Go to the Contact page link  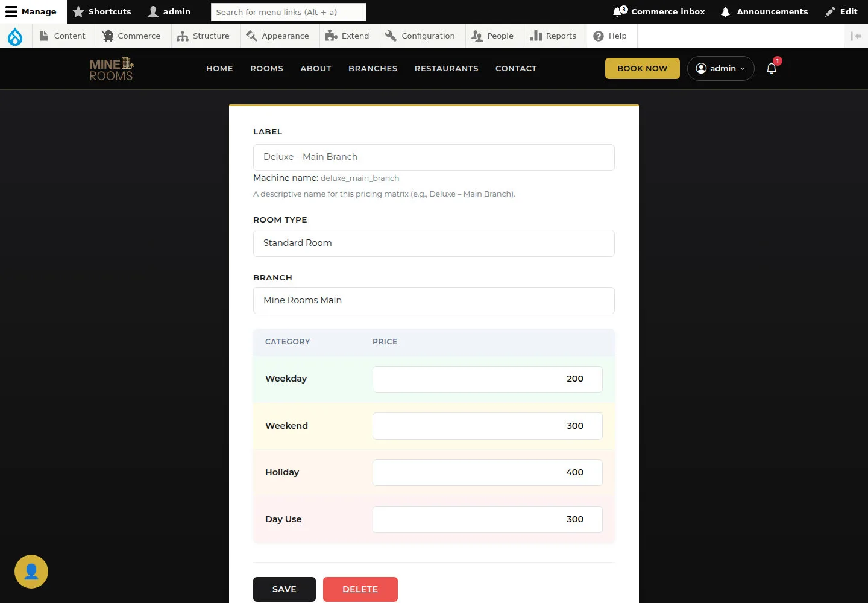(516, 69)
